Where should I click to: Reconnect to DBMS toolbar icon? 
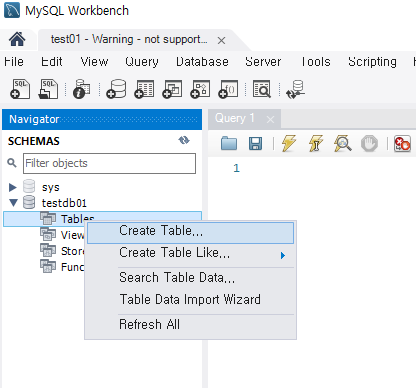coord(295,89)
